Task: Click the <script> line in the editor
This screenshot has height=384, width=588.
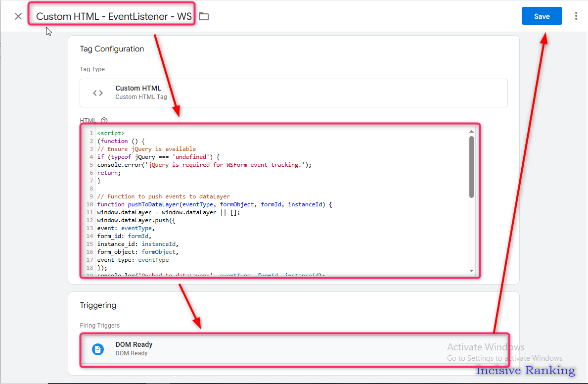Action: tap(111, 133)
